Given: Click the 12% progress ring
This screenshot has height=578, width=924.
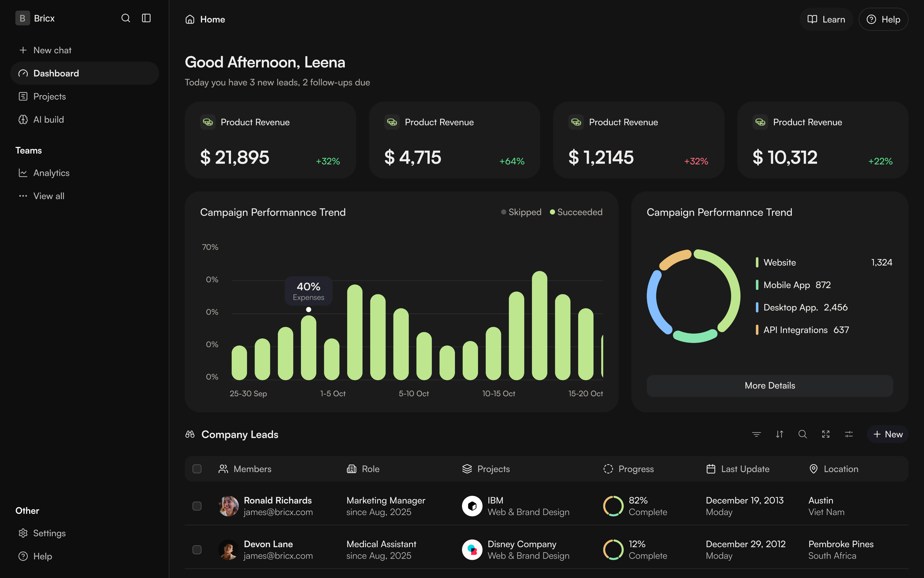Looking at the screenshot, I should pos(613,550).
